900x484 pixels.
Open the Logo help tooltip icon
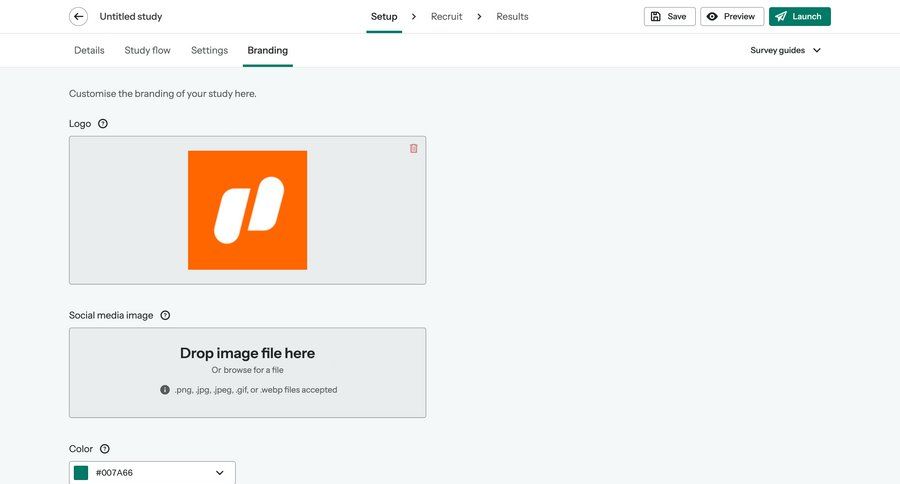click(103, 124)
